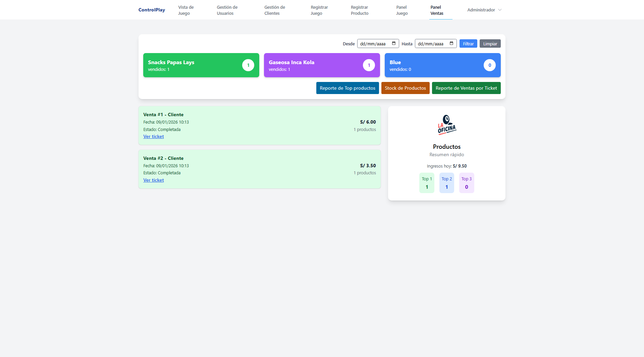Expand the Administrador user dropdown
The image size is (644, 357).
pos(484,10)
